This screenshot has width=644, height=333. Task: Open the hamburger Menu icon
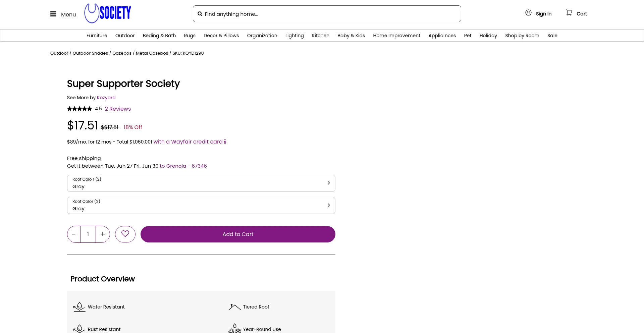pyautogui.click(x=53, y=14)
